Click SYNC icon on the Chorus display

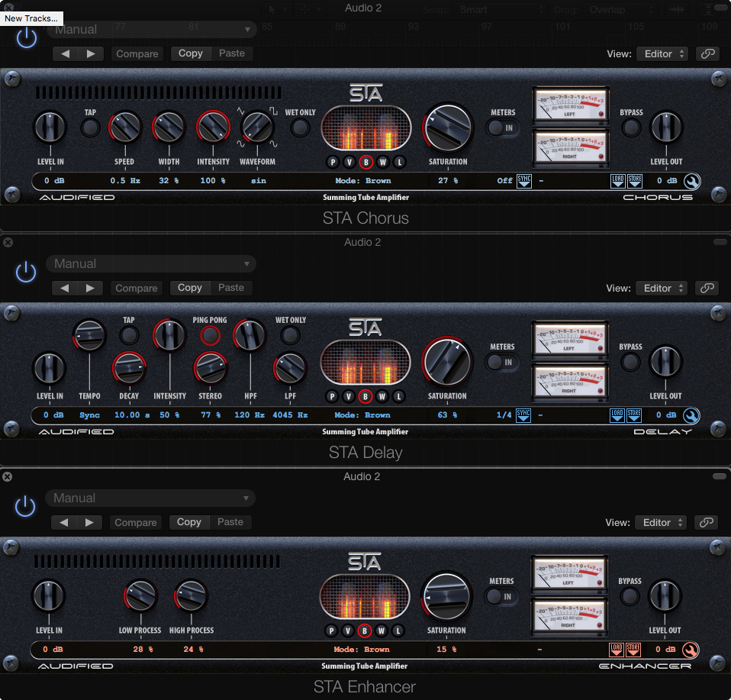pyautogui.click(x=524, y=181)
